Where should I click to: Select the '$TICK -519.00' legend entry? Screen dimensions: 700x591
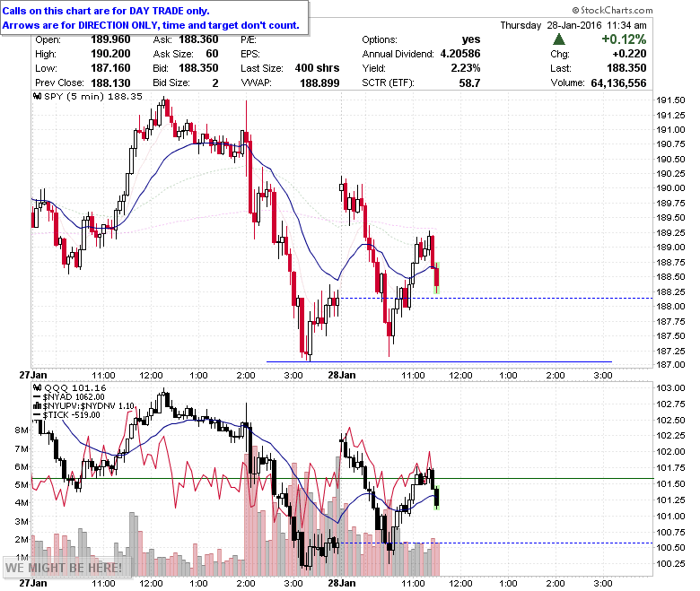point(72,415)
